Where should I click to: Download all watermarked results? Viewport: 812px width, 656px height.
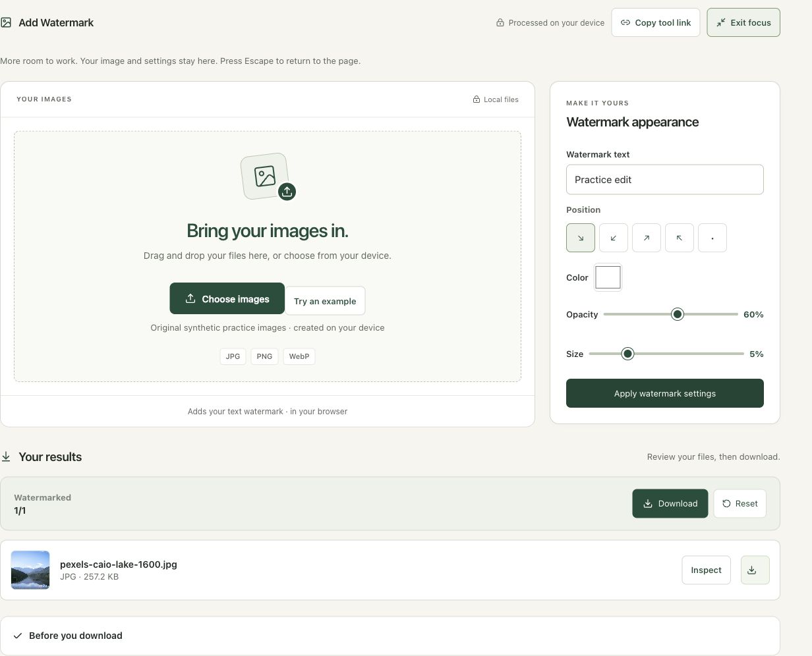pyautogui.click(x=670, y=503)
